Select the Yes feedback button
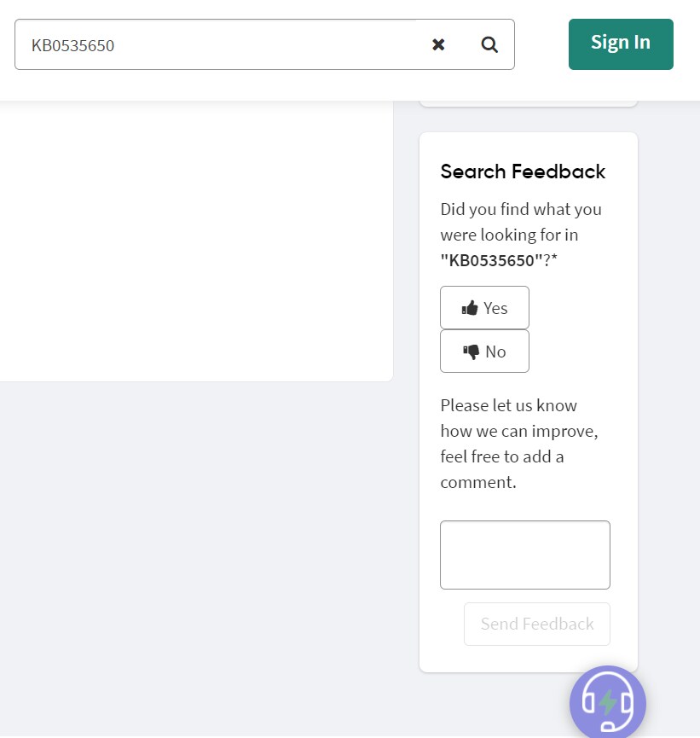Viewport: 700px width, 738px height. tap(484, 308)
